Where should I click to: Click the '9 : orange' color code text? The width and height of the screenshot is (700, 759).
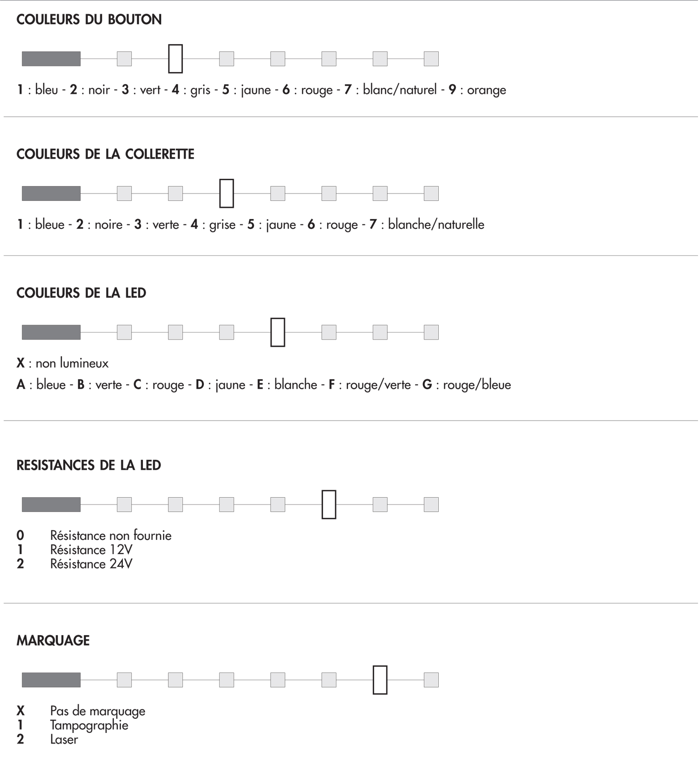[477, 90]
